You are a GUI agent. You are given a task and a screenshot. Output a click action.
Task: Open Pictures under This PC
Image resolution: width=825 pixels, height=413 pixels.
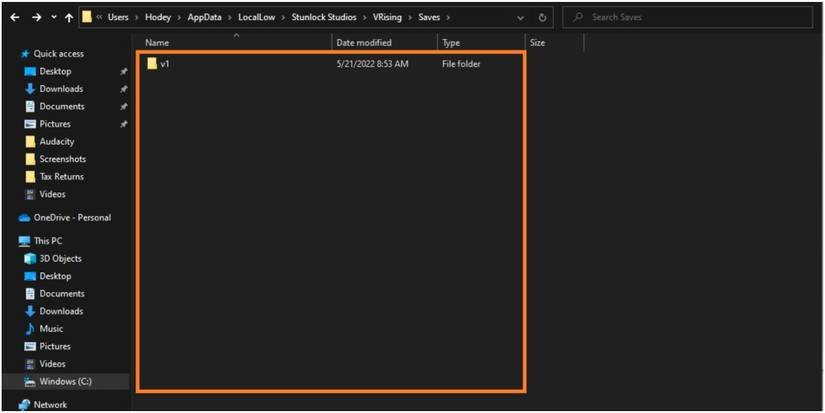(55, 346)
